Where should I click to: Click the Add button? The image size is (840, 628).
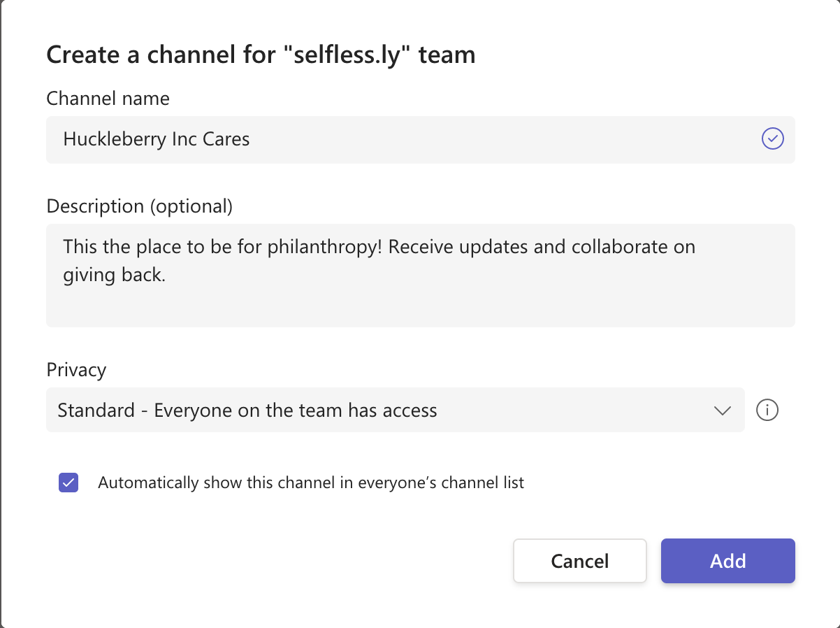click(x=727, y=561)
